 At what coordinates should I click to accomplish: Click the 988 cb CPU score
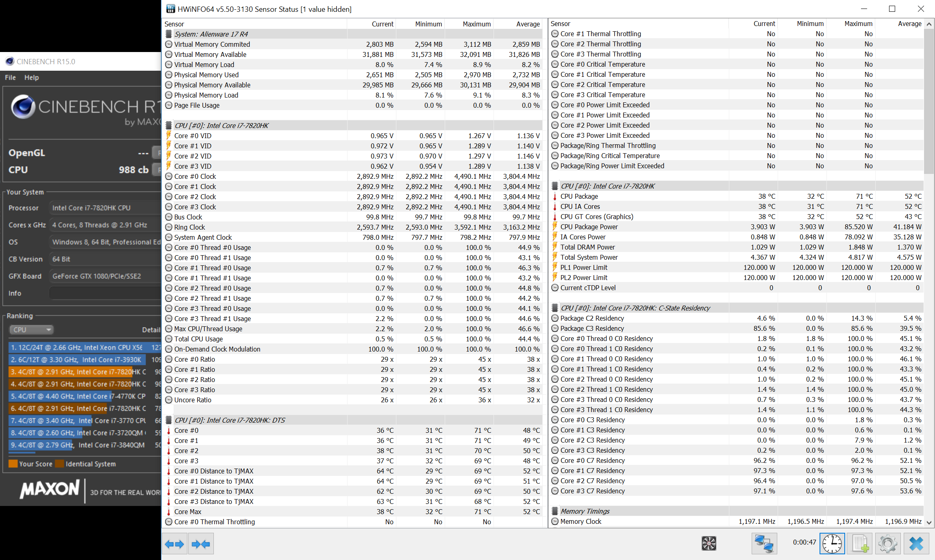tap(133, 170)
